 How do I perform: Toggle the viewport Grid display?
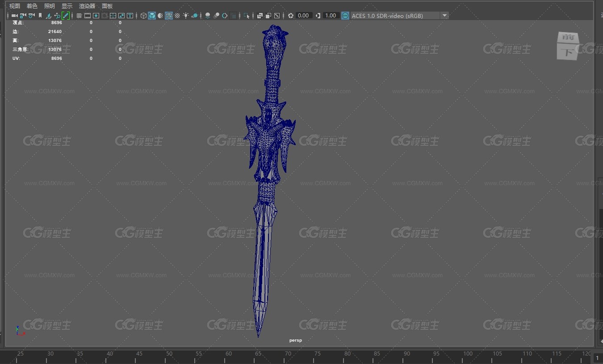pyautogui.click(x=79, y=16)
